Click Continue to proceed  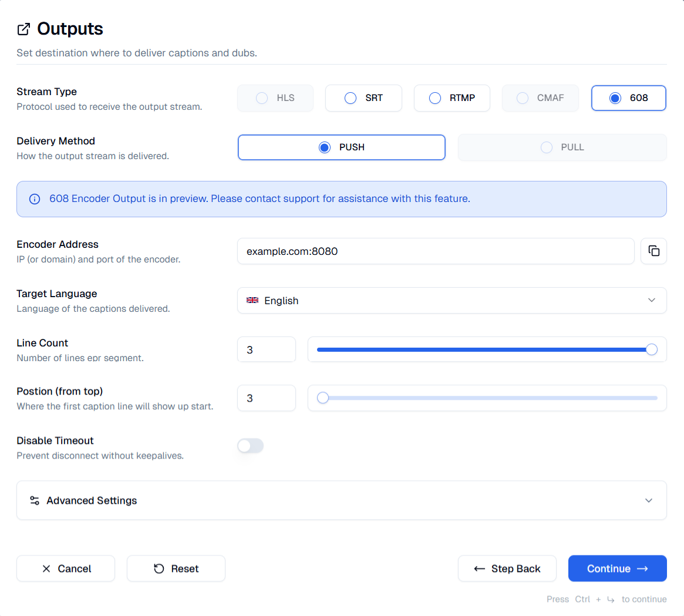(617, 568)
